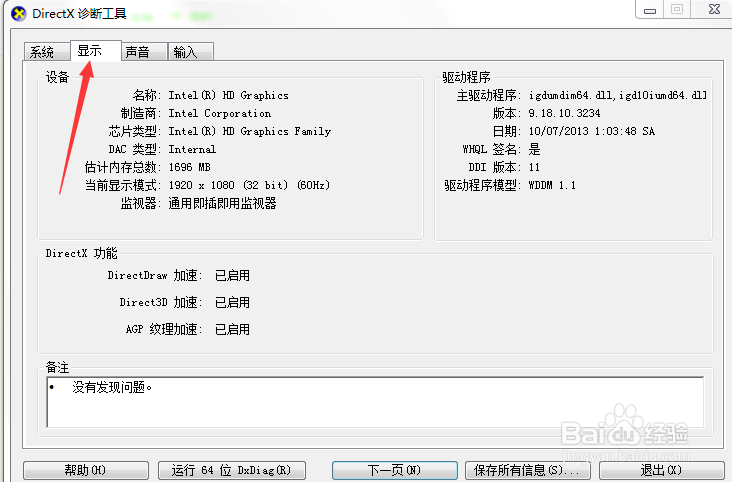Click the window title DirectX 诊断工具
The height and width of the screenshot is (482, 732).
(79, 14)
